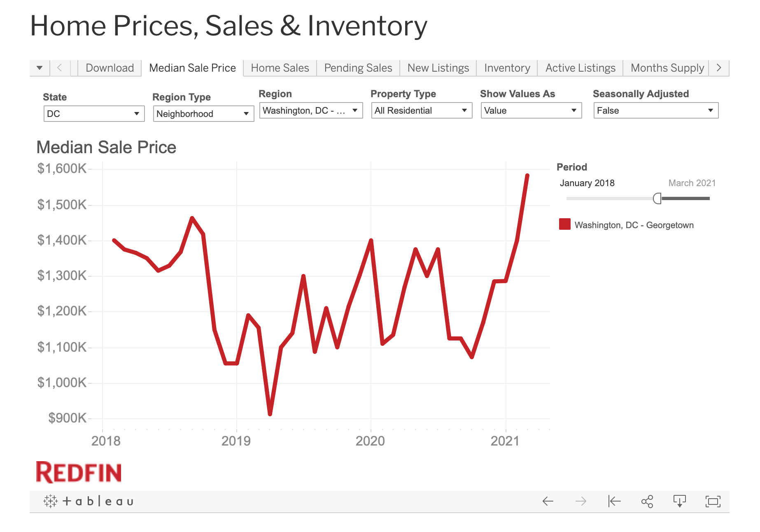Open the tab list dropdown triangle
760x532 pixels.
click(40, 68)
